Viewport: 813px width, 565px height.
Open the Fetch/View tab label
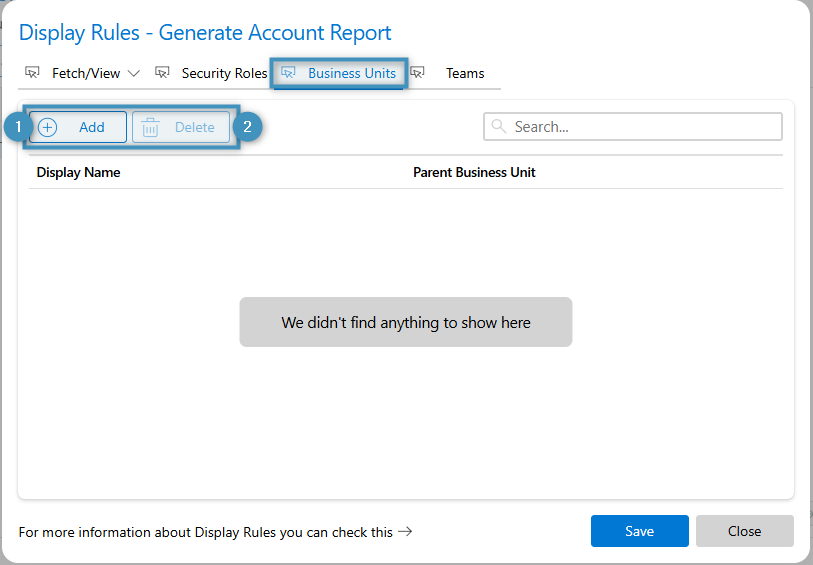click(86, 73)
